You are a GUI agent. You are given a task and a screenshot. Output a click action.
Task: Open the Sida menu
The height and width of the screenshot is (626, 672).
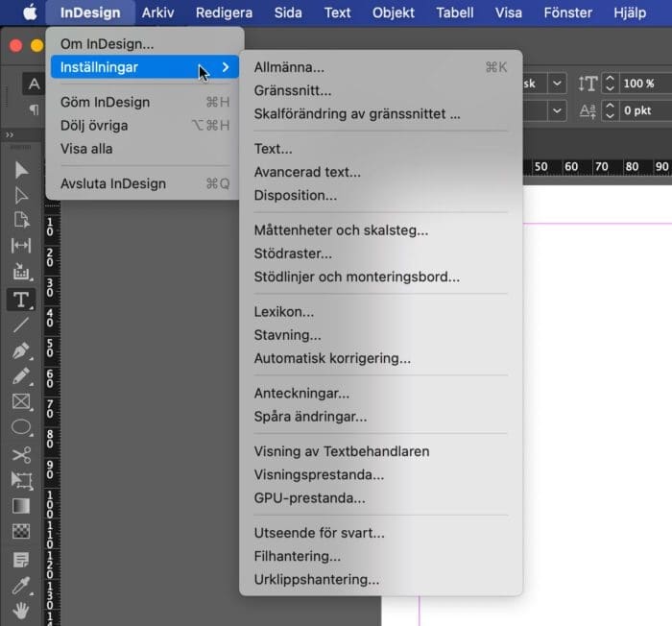[288, 12]
